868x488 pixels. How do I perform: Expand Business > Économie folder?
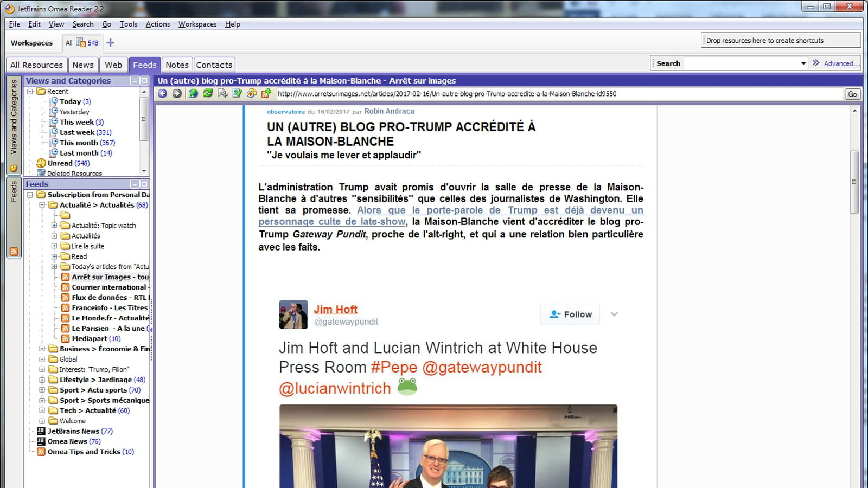click(42, 349)
